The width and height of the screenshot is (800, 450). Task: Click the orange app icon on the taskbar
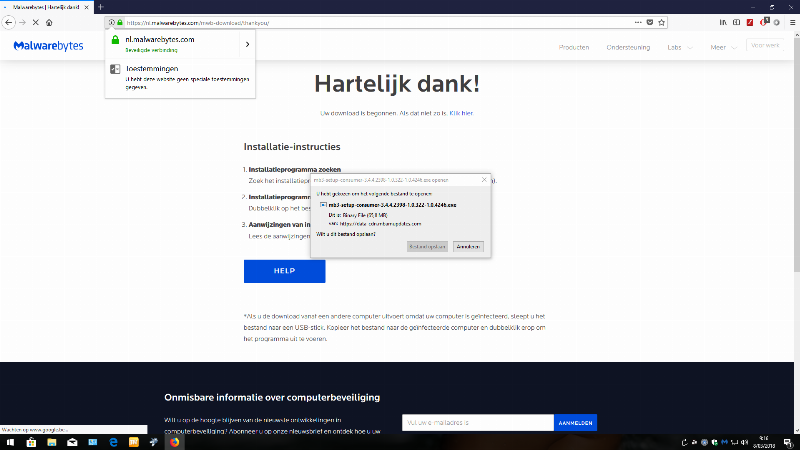[x=134, y=442]
